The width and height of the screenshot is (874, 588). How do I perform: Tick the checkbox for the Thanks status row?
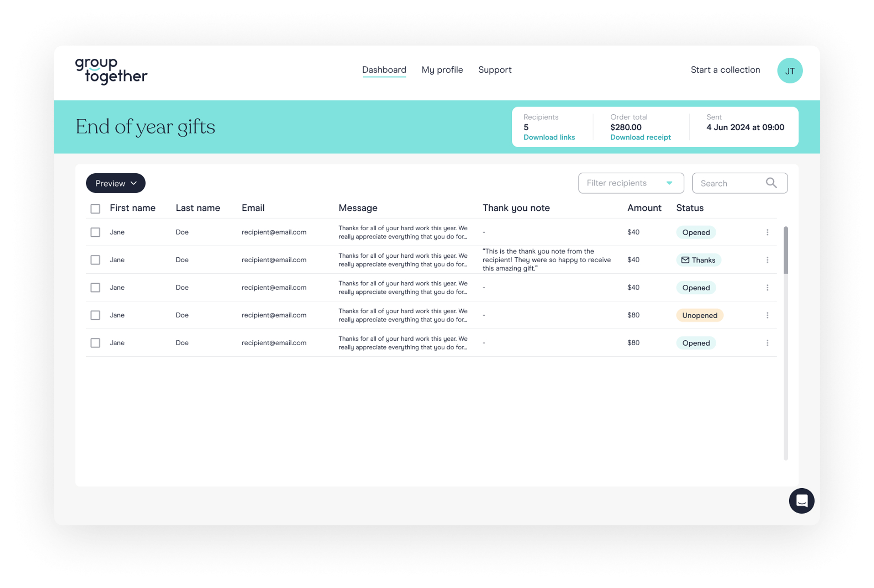(x=95, y=260)
